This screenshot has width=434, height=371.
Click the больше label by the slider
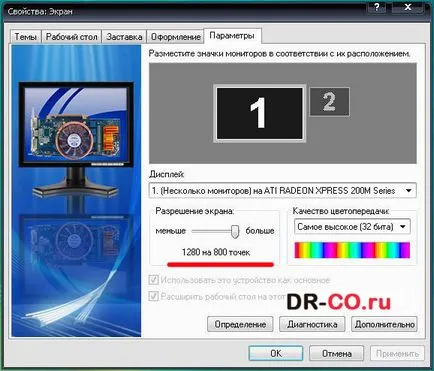(260, 231)
